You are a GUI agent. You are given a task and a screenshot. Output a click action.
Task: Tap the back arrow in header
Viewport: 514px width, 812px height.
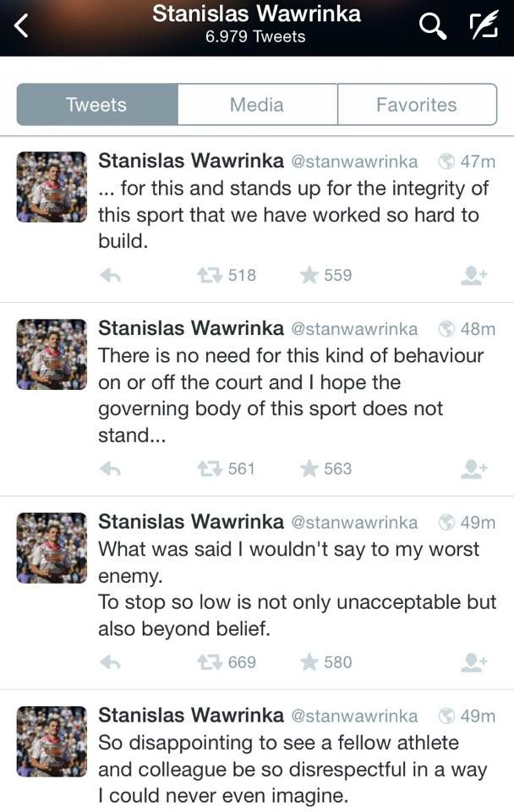[x=22, y=26]
